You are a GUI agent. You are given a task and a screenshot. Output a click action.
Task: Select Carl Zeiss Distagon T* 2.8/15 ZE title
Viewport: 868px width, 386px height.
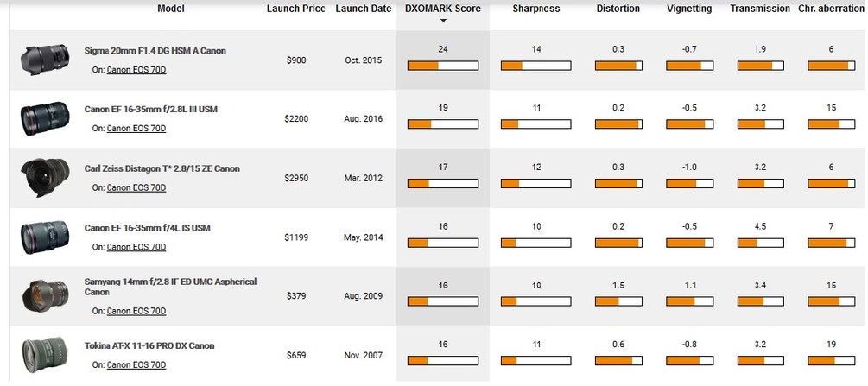pyautogui.click(x=162, y=168)
